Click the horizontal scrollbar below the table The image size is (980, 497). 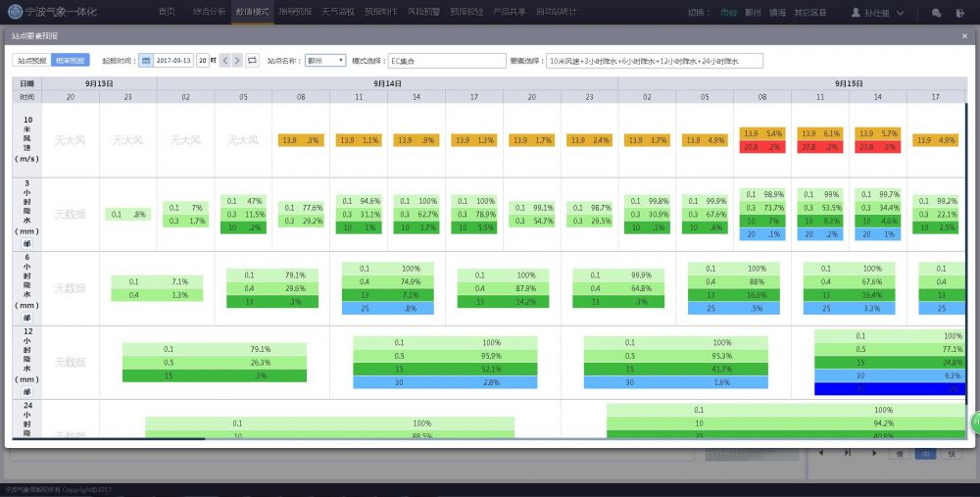pos(108,439)
